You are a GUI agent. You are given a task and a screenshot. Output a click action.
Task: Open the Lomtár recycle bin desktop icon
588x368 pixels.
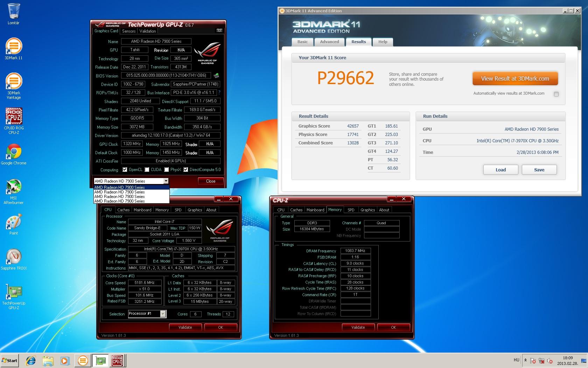point(14,14)
